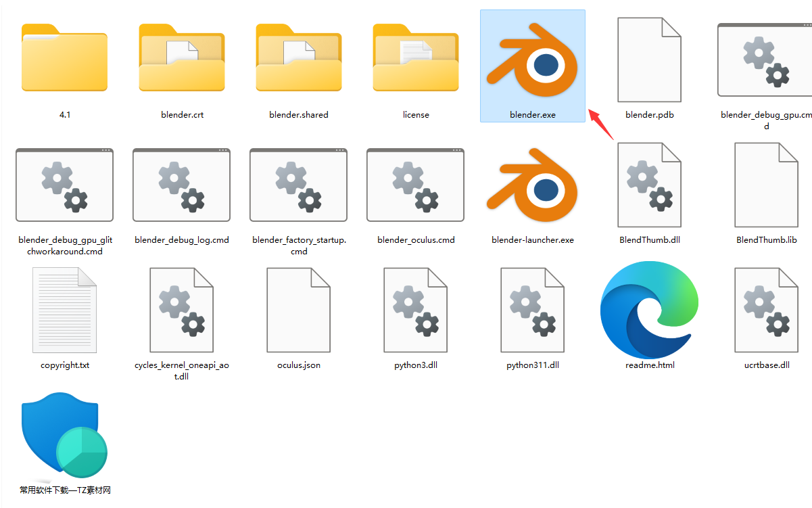Viewport: 812px width, 508px height.
Task: Click the cycles_kernel_oneapi_aot.dll file
Action: (181, 310)
